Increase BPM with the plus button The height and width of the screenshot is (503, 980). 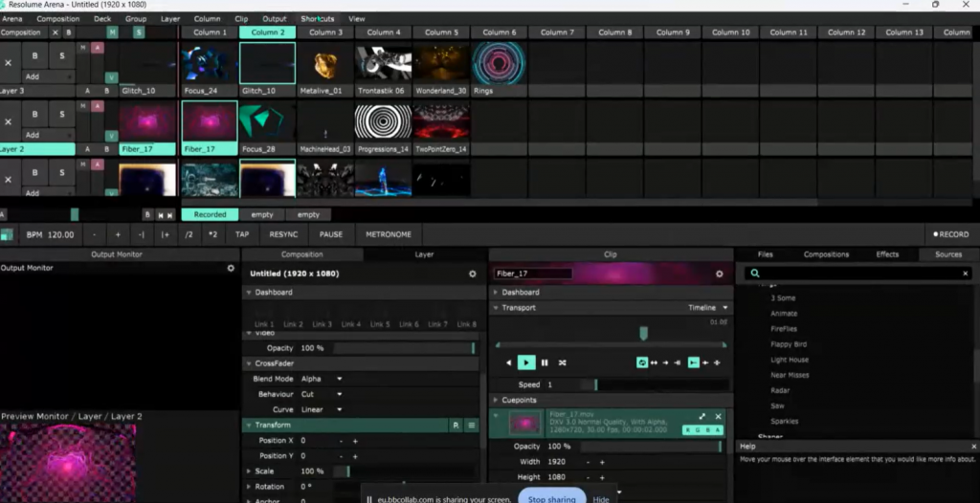(118, 234)
